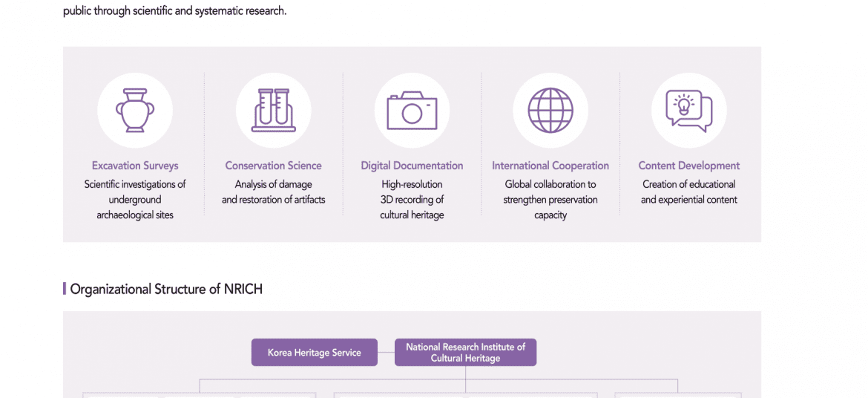Open the Conservation Science heading
The width and height of the screenshot is (868, 398).
[274, 166]
